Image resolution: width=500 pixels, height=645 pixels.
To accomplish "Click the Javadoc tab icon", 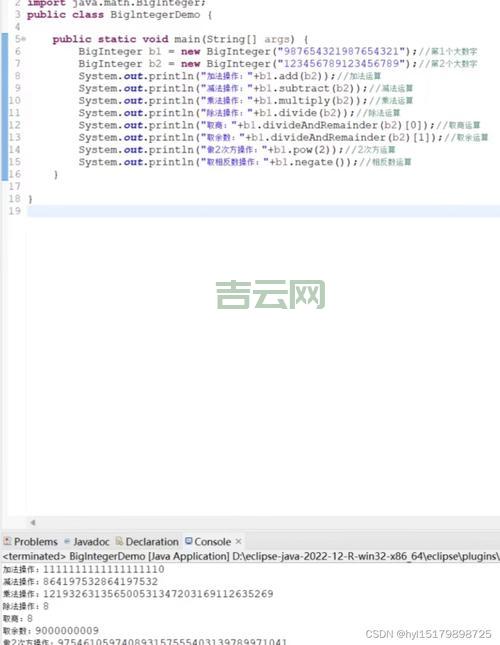I will point(67,541).
